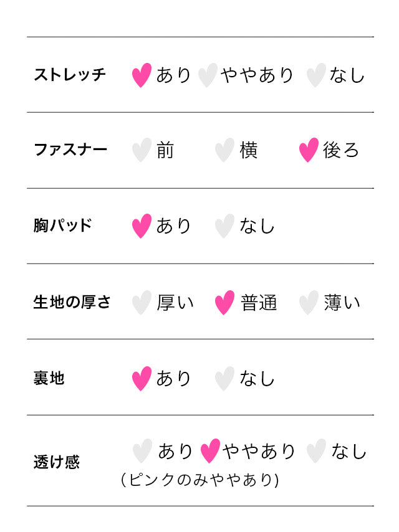Click the gray heart beside ストレッチ ややあり
The image size is (399, 532).
tap(207, 75)
